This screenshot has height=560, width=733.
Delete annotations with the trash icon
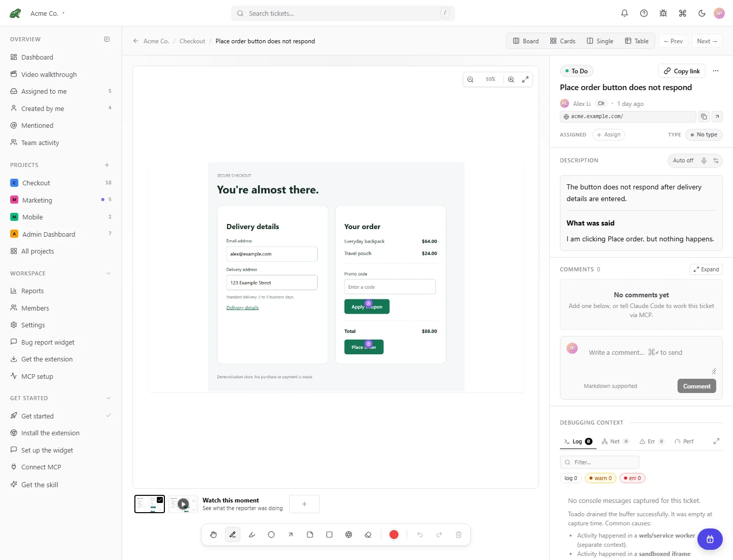[x=459, y=535]
